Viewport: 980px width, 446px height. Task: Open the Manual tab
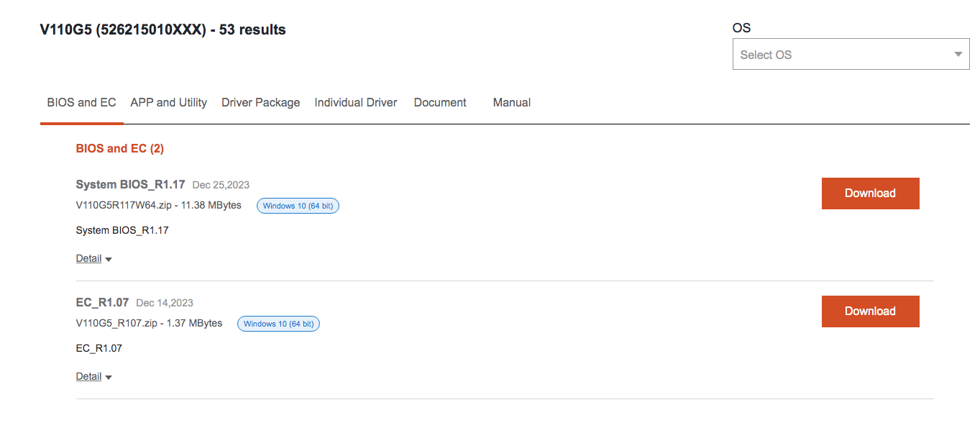click(511, 103)
